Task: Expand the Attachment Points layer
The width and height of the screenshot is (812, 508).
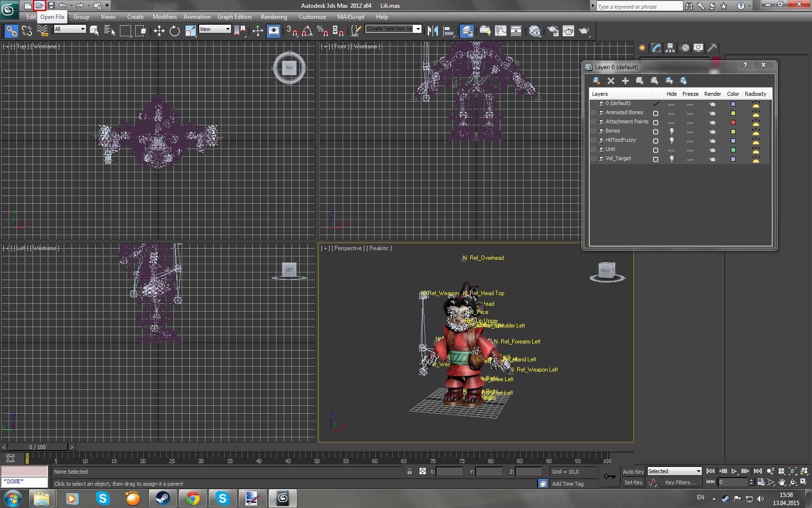Action: pyautogui.click(x=594, y=122)
